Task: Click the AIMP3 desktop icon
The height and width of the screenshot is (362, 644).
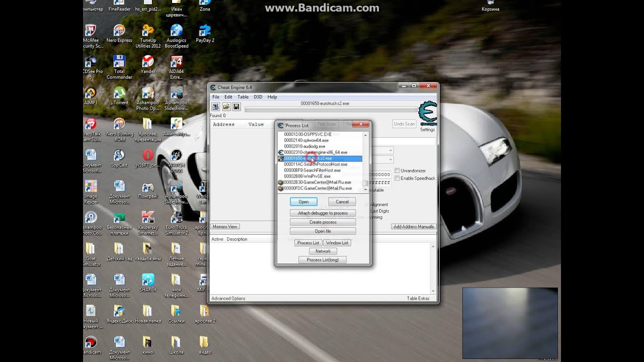Action: [x=91, y=97]
